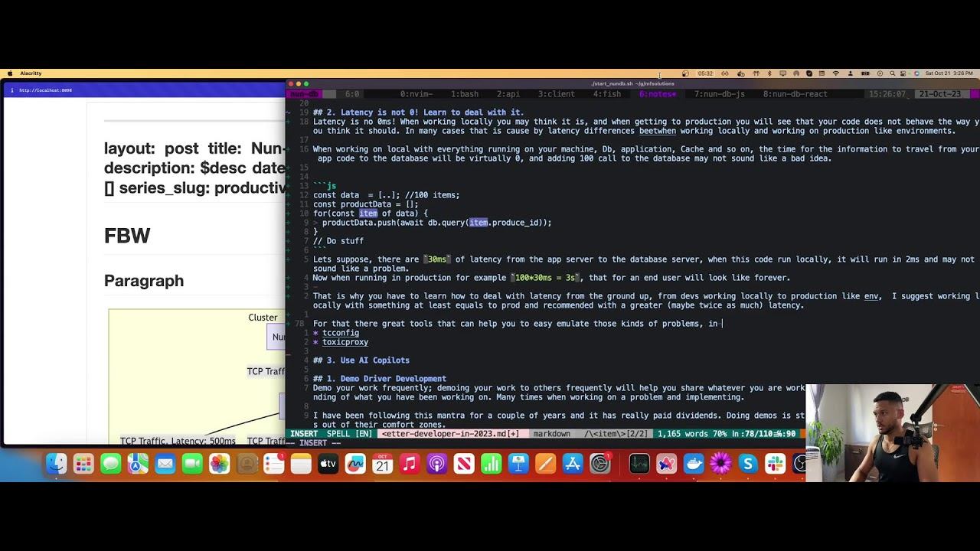The width and height of the screenshot is (980, 551).
Task: Open Maps app in dock
Action: point(138,464)
